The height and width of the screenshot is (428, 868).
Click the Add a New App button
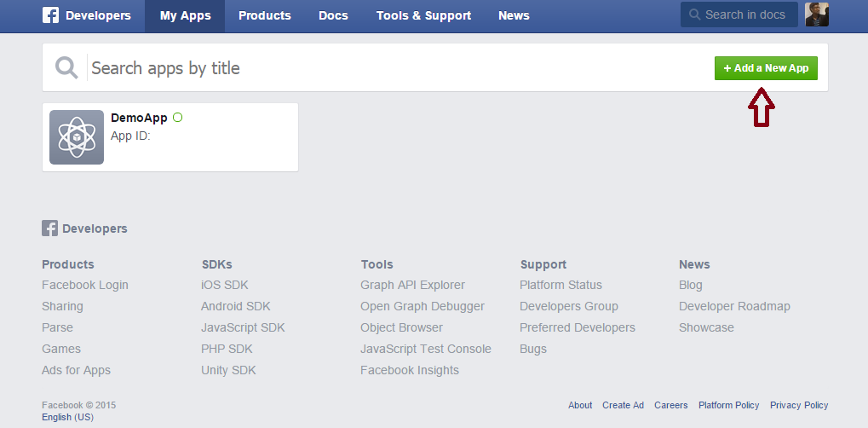[x=766, y=68]
